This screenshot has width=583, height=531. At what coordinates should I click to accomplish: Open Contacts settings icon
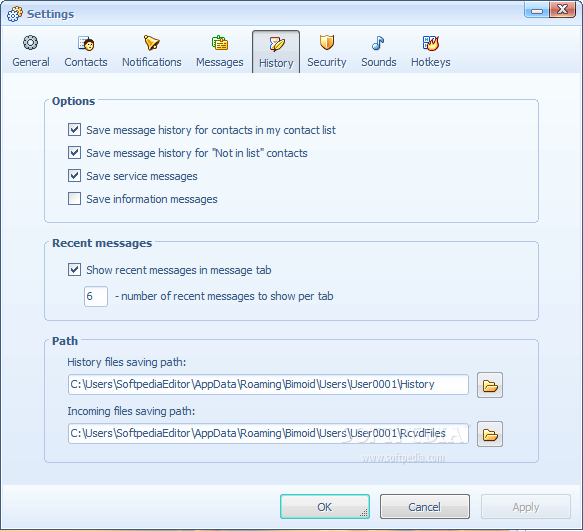click(86, 43)
